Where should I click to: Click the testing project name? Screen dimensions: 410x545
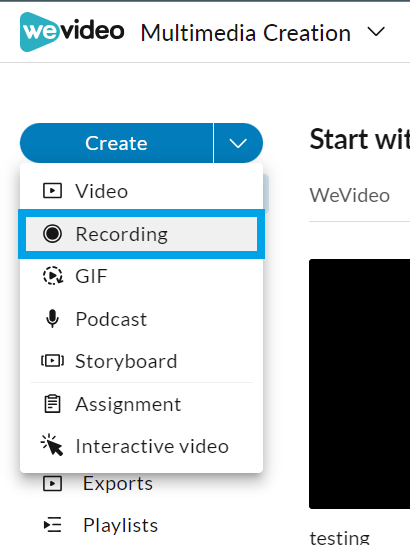pyautogui.click(x=339, y=537)
